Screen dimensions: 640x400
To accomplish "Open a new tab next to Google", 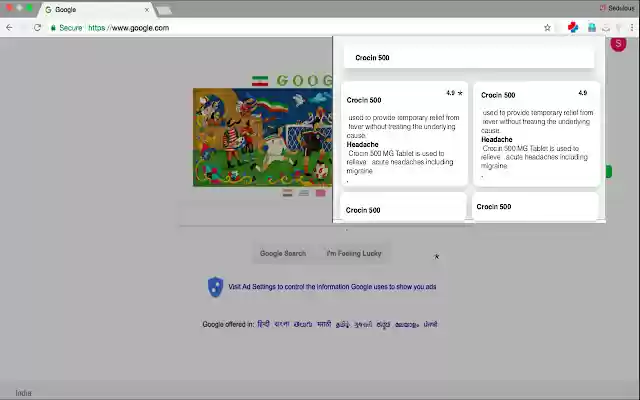I will coord(164,10).
